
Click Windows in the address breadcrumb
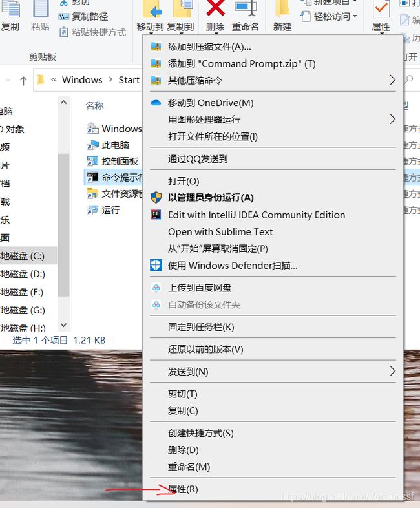click(82, 79)
